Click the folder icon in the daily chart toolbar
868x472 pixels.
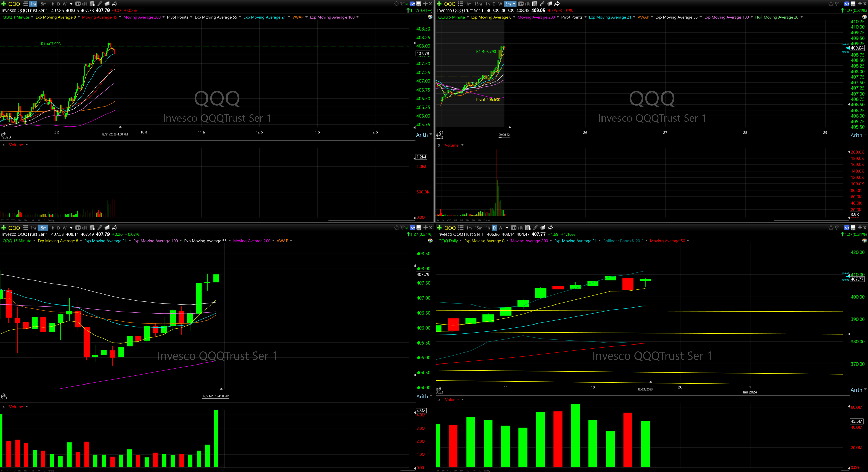[543, 228]
